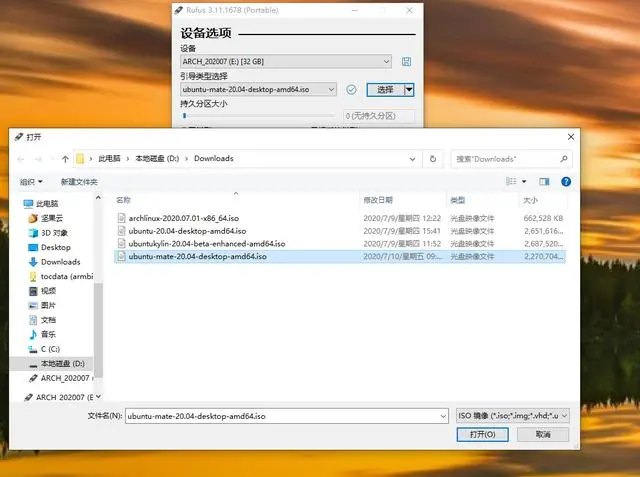Select ubuntu-20.04-desktop-amd64.iso file
The image size is (640, 477).
[187, 231]
